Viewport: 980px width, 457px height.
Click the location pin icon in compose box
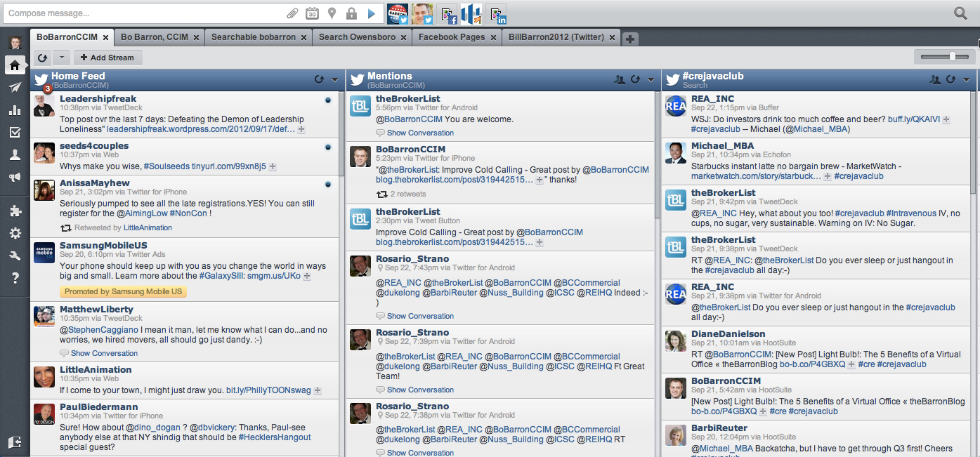(x=332, y=13)
